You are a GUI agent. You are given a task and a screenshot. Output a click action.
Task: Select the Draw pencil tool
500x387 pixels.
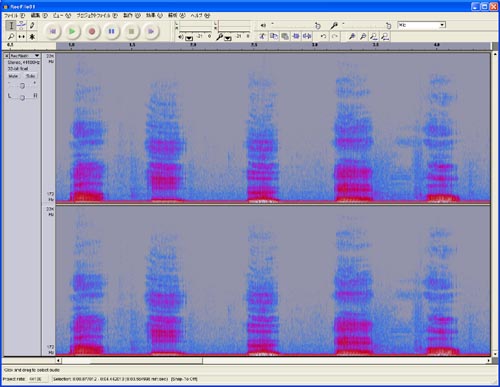pos(32,25)
